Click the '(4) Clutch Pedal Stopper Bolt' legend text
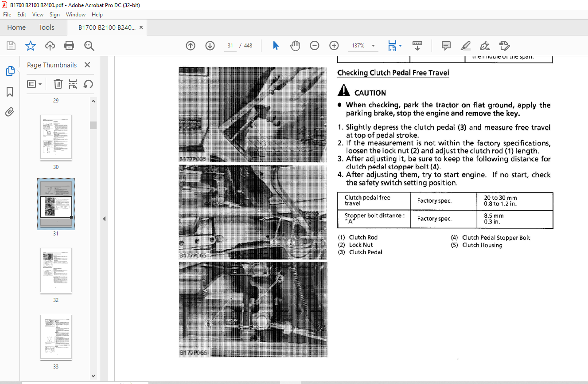588x384 pixels. 491,238
